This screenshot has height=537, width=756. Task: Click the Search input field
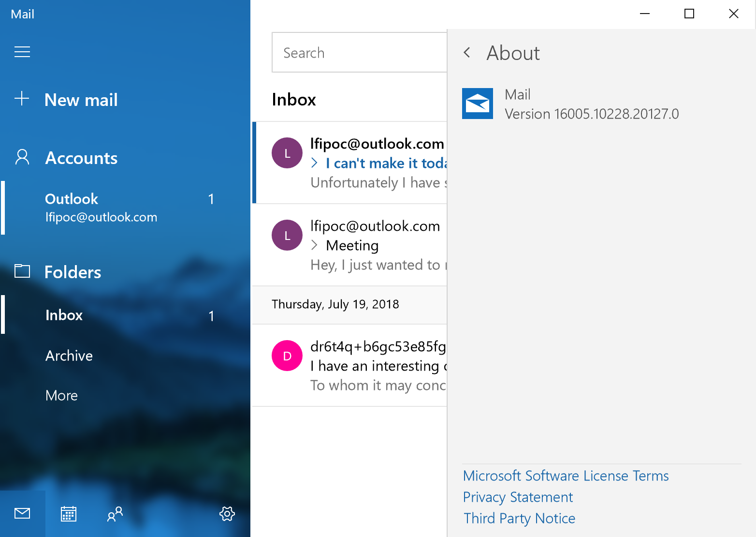pos(359,52)
